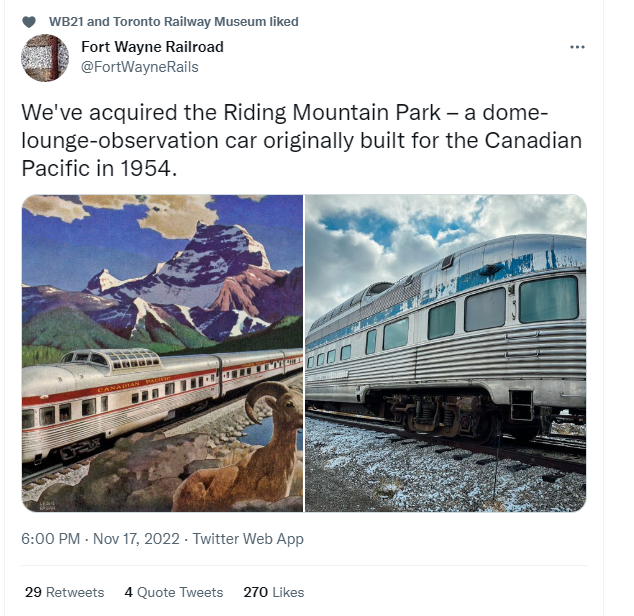Open the @FortWayneRails handle
Viewport: 634px width, 616px height.
pos(139,67)
